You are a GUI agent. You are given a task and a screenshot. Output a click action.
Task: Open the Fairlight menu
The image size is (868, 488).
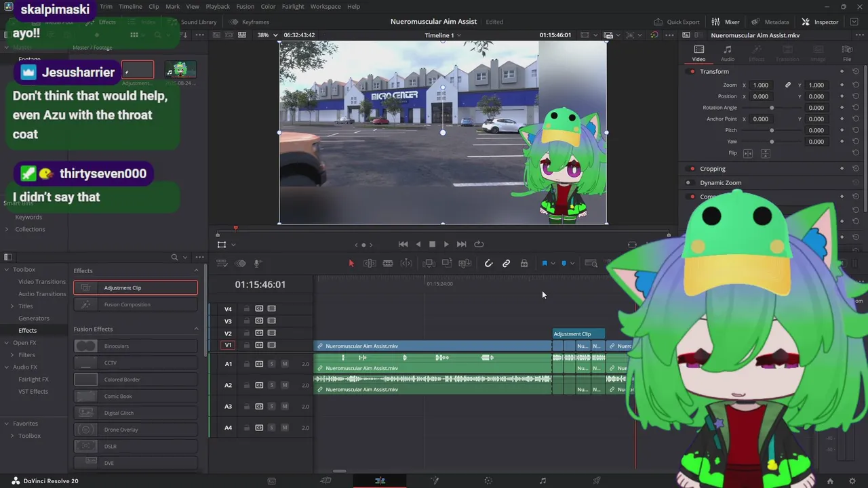(x=293, y=6)
